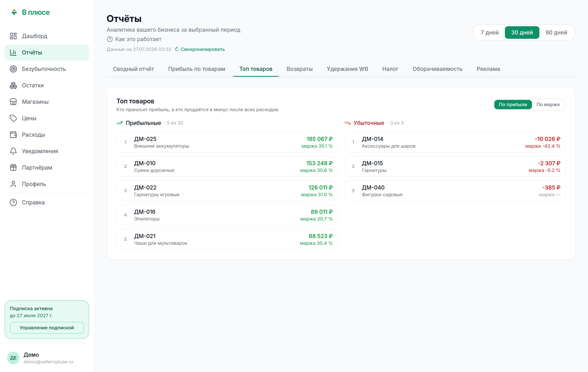This screenshot has height=372, width=588.
Task: Open the Удержания WB tab
Action: (347, 69)
